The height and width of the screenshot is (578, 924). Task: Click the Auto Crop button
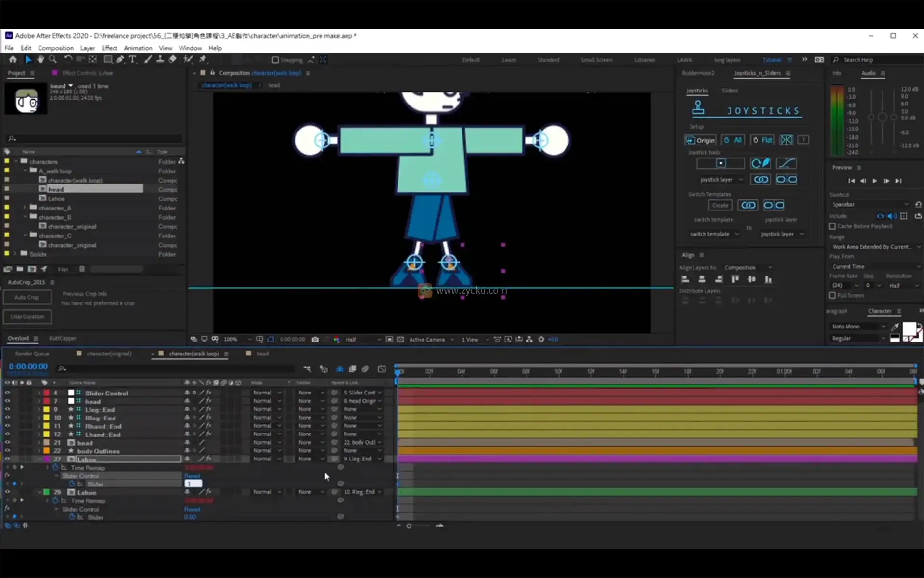[x=27, y=297]
